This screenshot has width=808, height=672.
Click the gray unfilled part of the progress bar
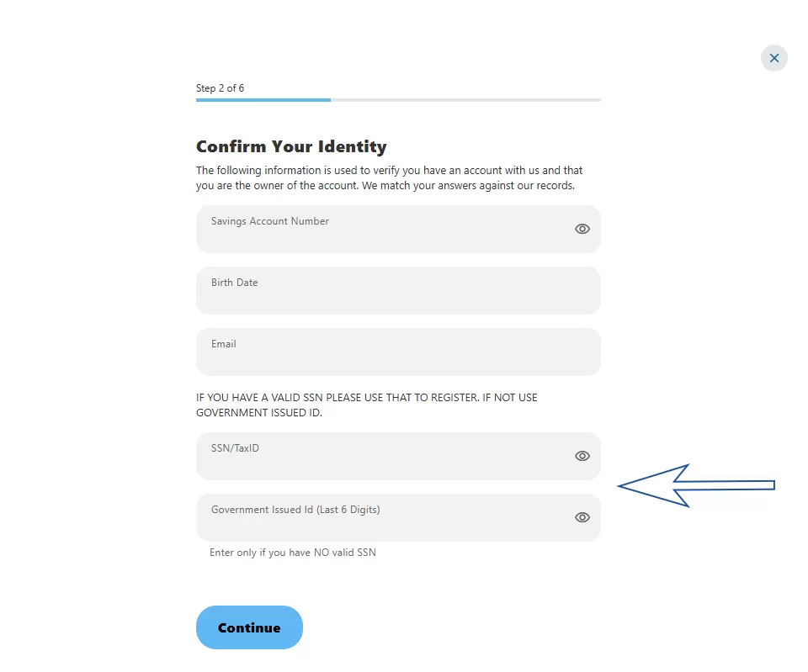(x=465, y=100)
